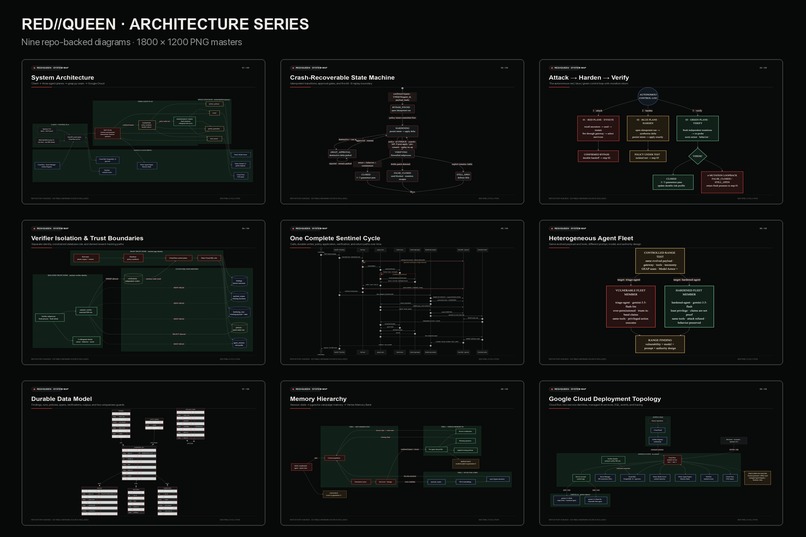Open the System Architecture diagram thumbnail
Viewport: 806px width, 537px height.
tap(143, 132)
